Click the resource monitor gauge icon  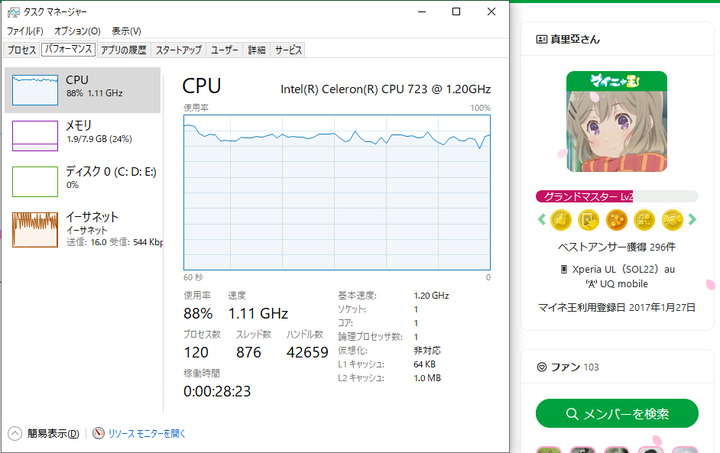click(x=98, y=433)
